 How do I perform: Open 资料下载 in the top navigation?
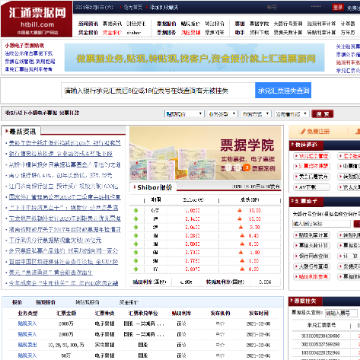click(259, 32)
